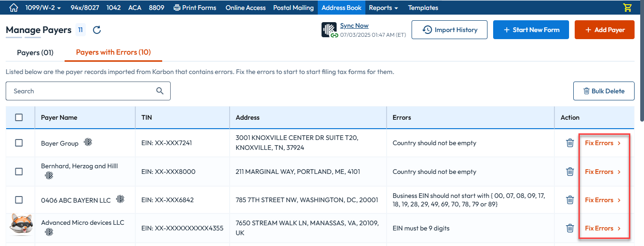Open the raccoon mascot help avatar
The image size is (644, 246).
pos(21,224)
